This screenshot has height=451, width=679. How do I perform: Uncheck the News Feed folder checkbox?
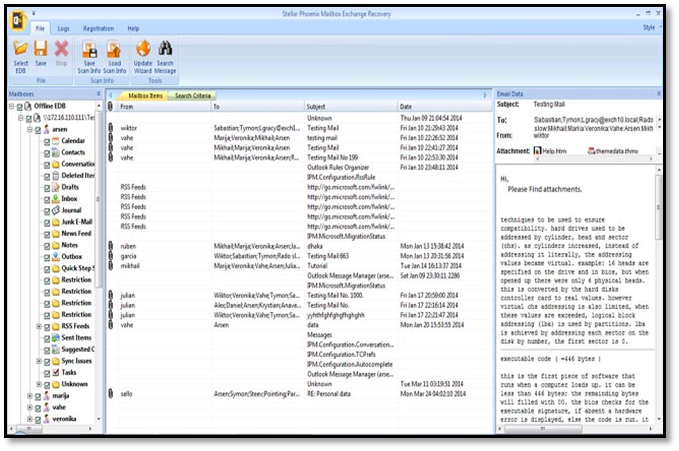pos(47,234)
